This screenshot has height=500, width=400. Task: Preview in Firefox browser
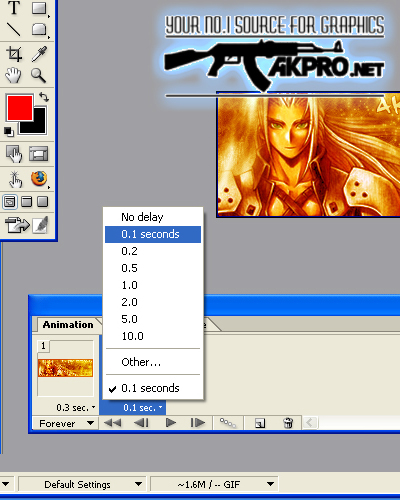39,179
